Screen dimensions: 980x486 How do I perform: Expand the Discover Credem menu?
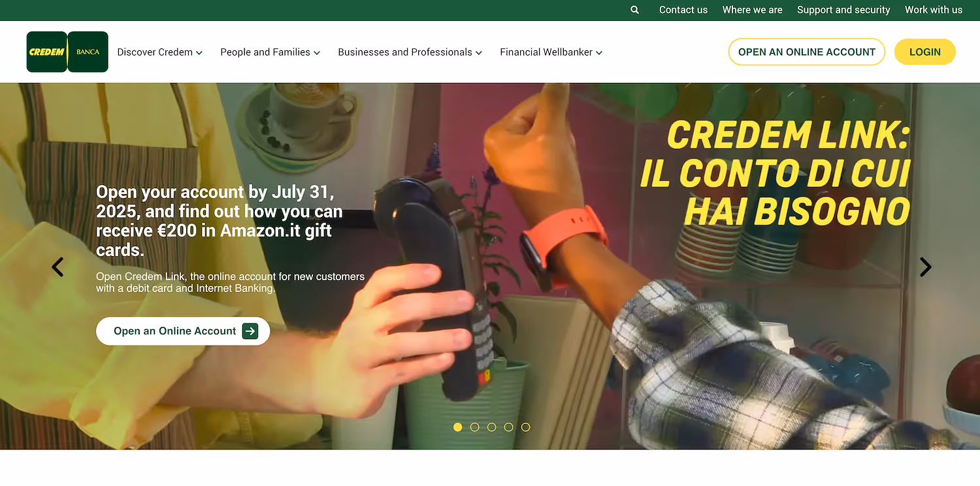pos(160,52)
